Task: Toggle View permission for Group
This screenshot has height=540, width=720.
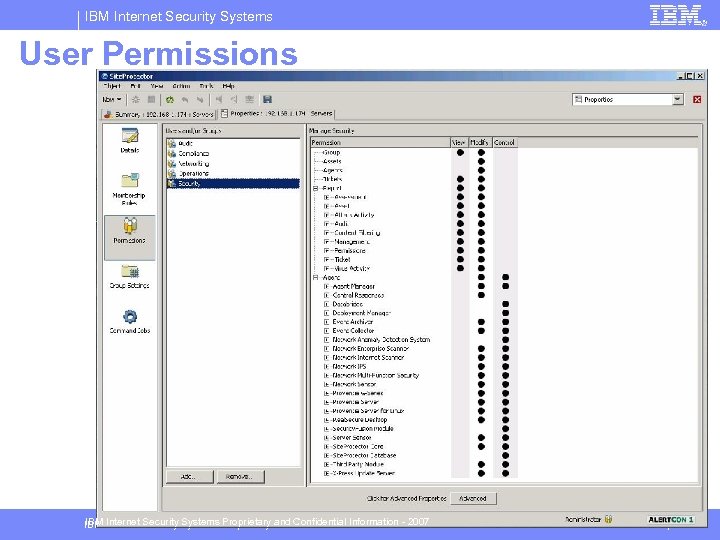Action: [460, 152]
